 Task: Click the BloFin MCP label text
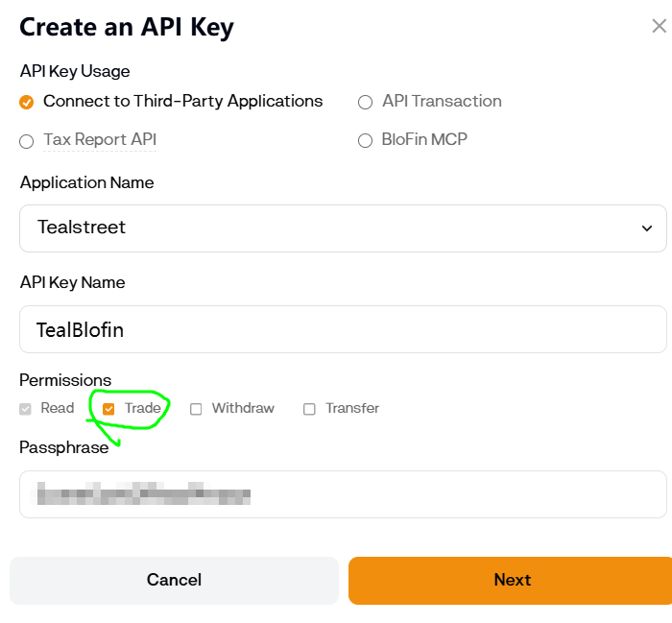click(x=424, y=140)
